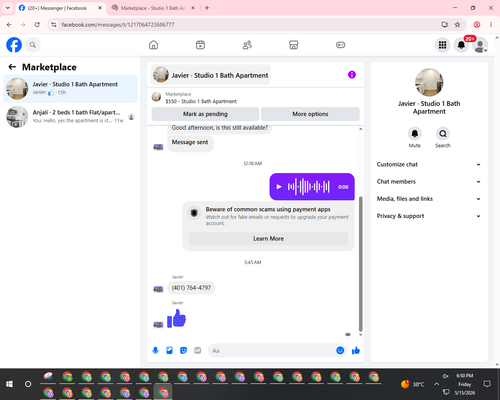Open the taskbar clock showing 6:50 PM
This screenshot has height=400, width=500.
coord(465,384)
